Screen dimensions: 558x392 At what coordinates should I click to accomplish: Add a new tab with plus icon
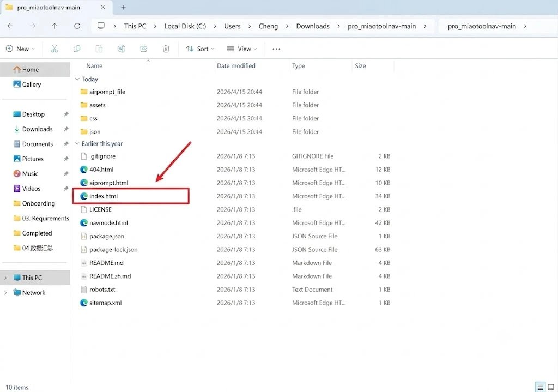(x=124, y=7)
